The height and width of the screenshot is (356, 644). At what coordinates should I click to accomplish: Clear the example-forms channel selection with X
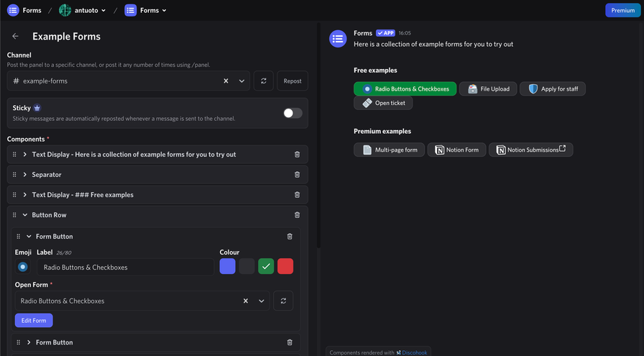click(x=226, y=81)
